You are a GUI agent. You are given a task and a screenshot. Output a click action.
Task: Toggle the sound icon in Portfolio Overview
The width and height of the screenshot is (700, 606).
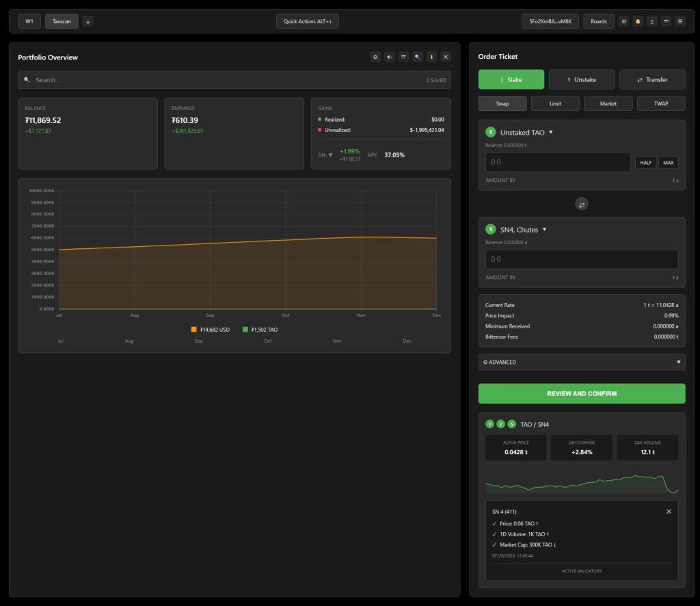[389, 57]
